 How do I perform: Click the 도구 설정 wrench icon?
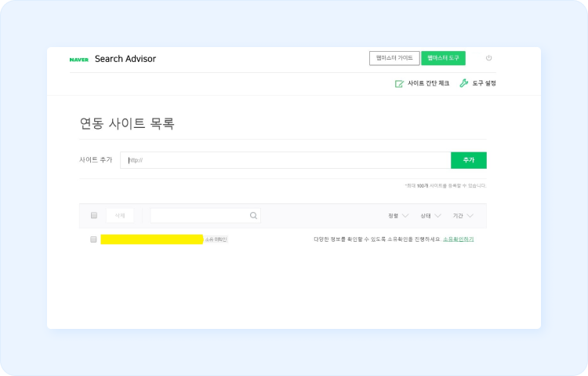click(x=463, y=83)
